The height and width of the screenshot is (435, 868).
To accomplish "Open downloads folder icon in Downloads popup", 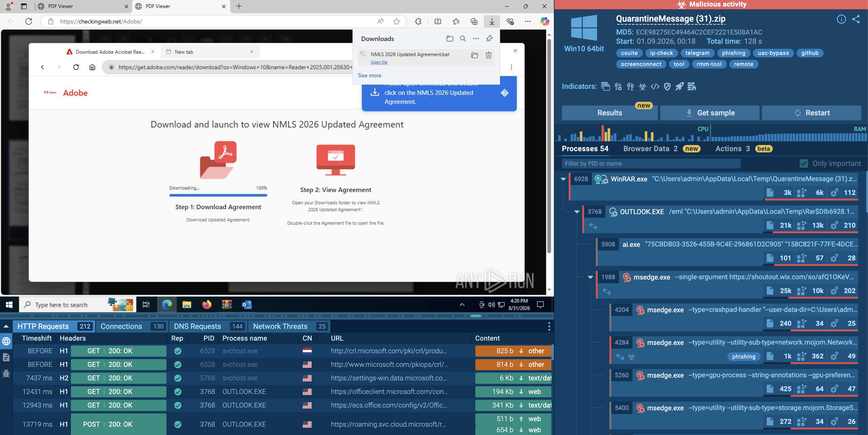I will click(449, 39).
